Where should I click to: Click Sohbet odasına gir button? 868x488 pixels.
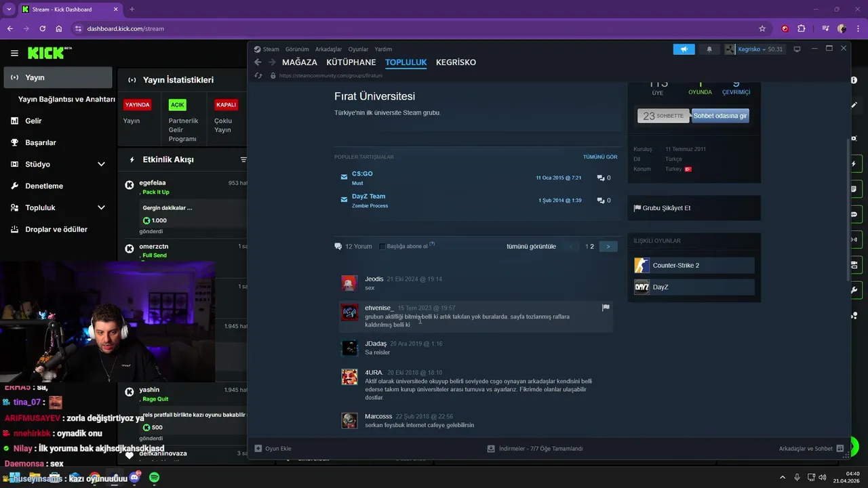[720, 116]
